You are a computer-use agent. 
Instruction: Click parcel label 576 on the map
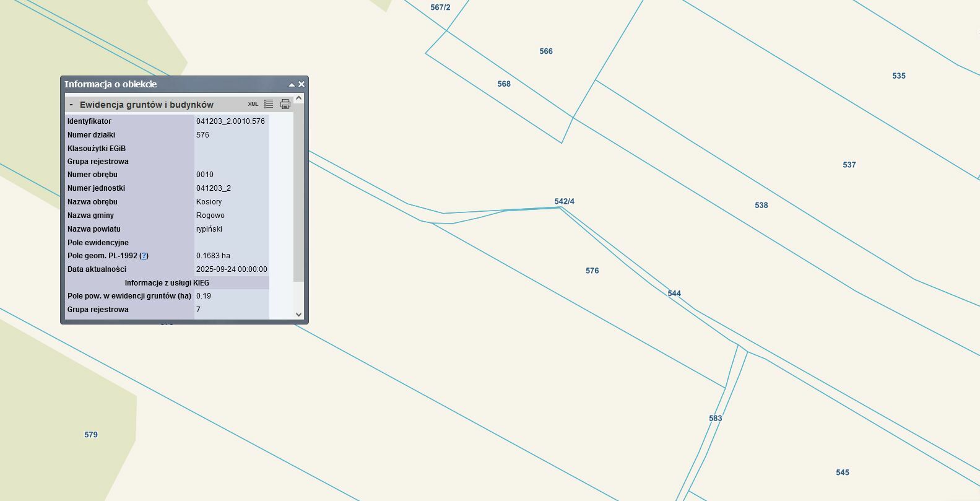pos(592,271)
